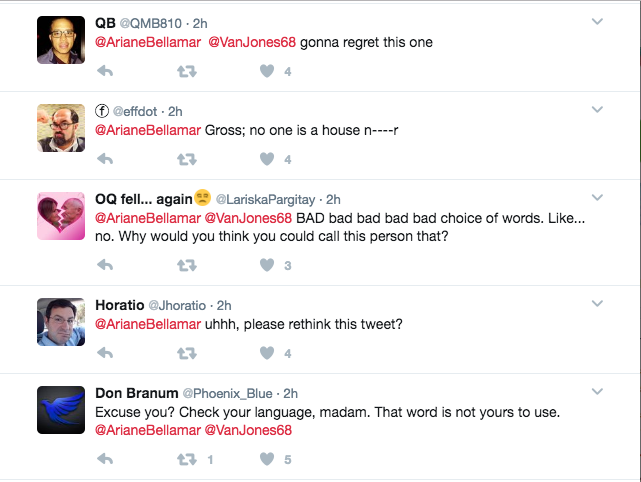The width and height of the screenshot is (641, 482).
Task: Open the chevron menu on QB's tweet
Action: pos(597,22)
